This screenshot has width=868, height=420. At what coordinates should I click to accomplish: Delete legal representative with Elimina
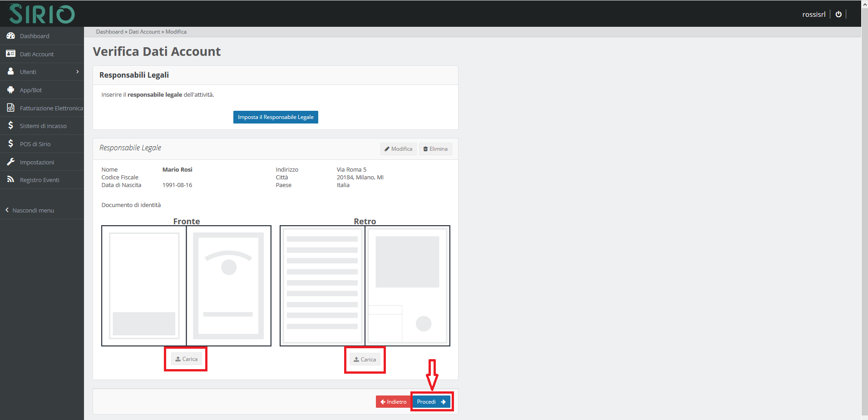click(435, 149)
